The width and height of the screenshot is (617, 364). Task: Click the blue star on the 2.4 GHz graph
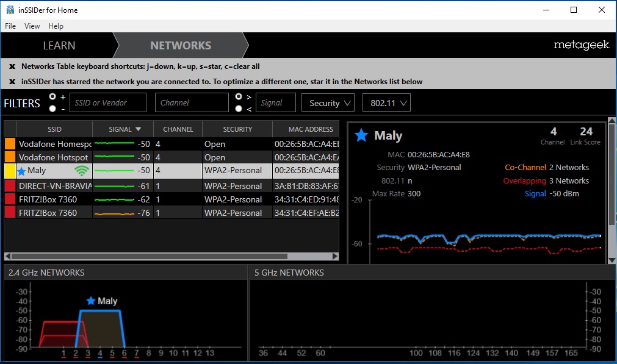(91, 301)
